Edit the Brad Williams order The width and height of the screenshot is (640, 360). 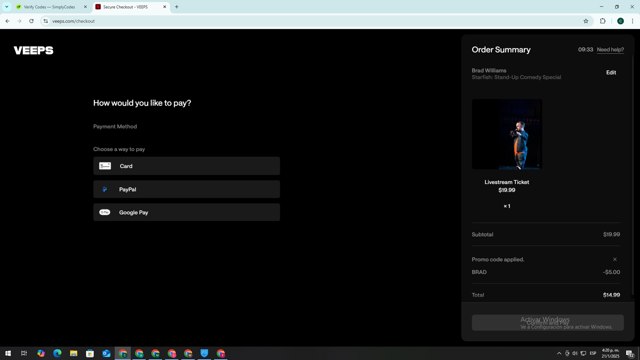click(611, 72)
